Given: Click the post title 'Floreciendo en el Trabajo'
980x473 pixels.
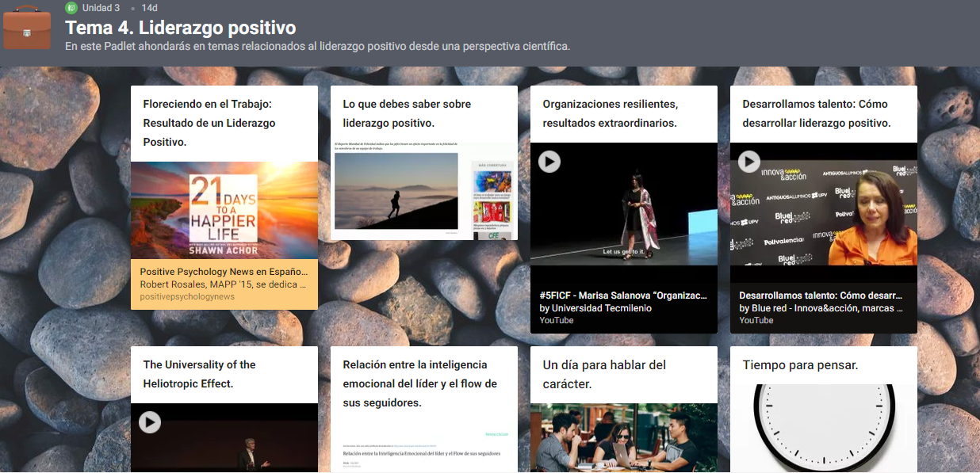Looking at the screenshot, I should (x=209, y=123).
